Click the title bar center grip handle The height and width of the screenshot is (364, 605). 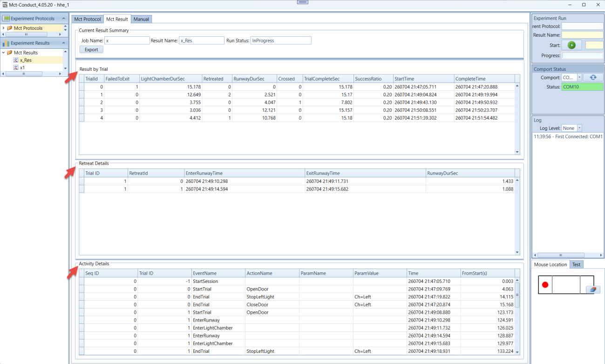[302, 2]
